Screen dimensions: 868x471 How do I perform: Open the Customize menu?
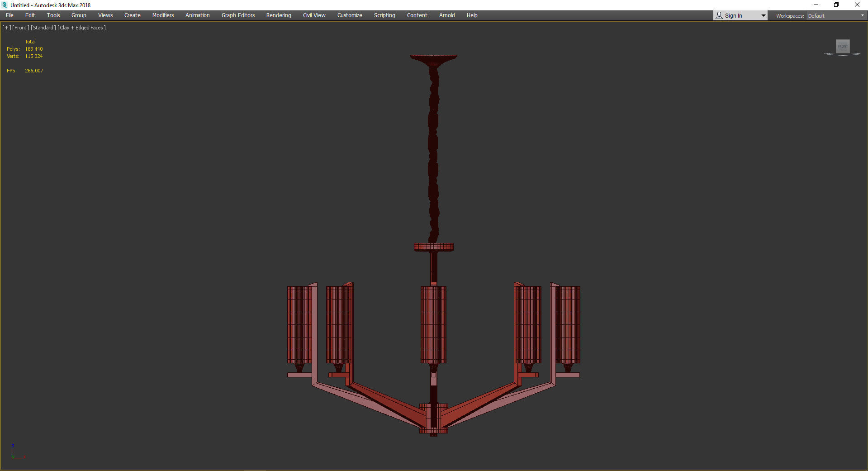coord(350,15)
